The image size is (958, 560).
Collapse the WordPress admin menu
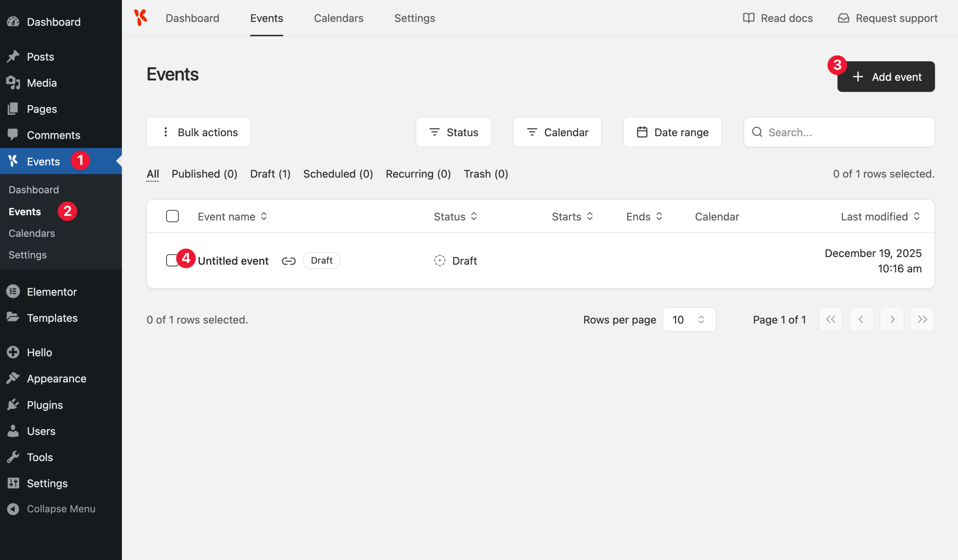61,509
